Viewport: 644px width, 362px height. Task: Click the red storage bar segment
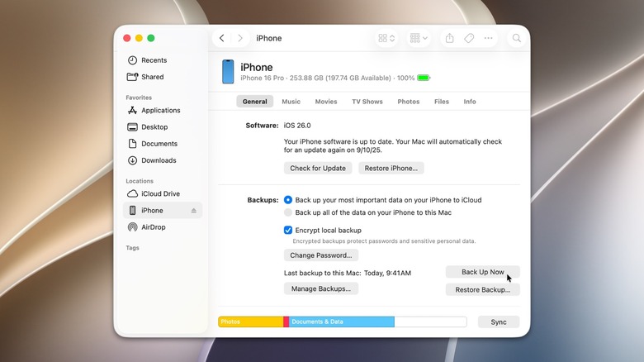286,322
